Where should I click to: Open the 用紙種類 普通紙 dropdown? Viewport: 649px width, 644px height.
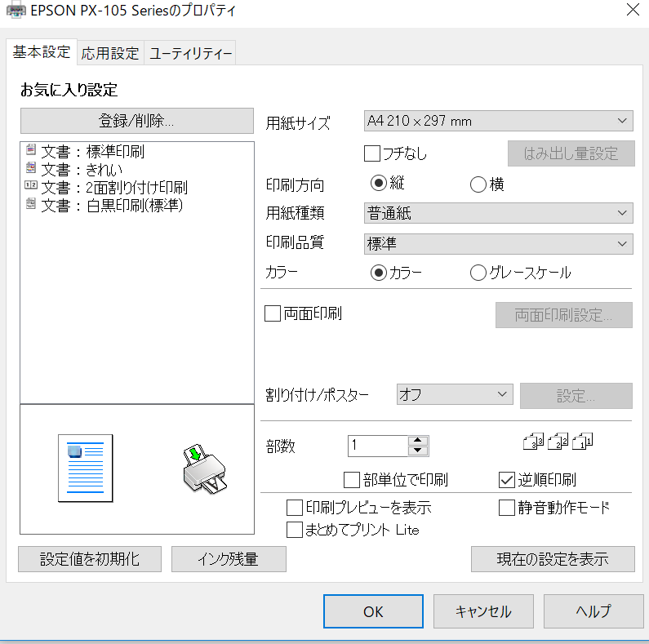(498, 213)
